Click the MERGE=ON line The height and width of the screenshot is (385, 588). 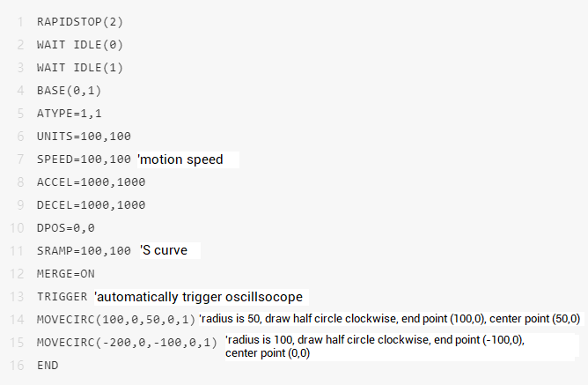click(x=66, y=273)
